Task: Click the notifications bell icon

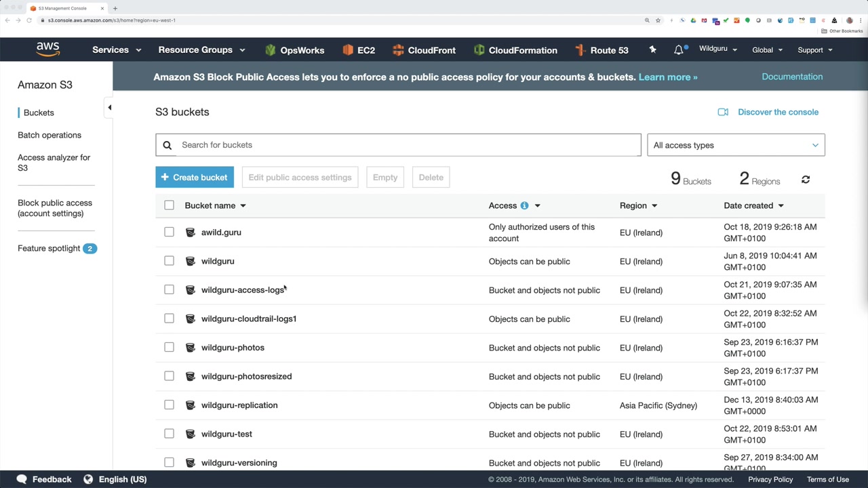Action: click(x=679, y=50)
